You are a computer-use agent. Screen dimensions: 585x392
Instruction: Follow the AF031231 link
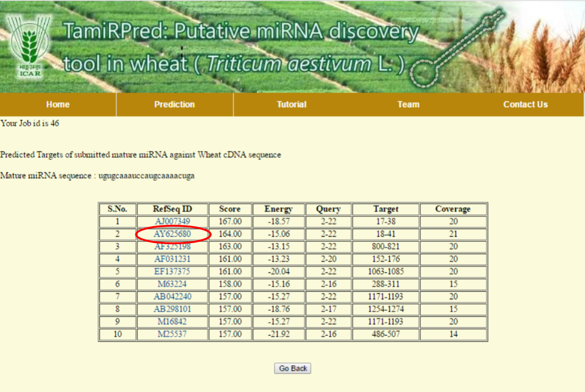tap(172, 259)
